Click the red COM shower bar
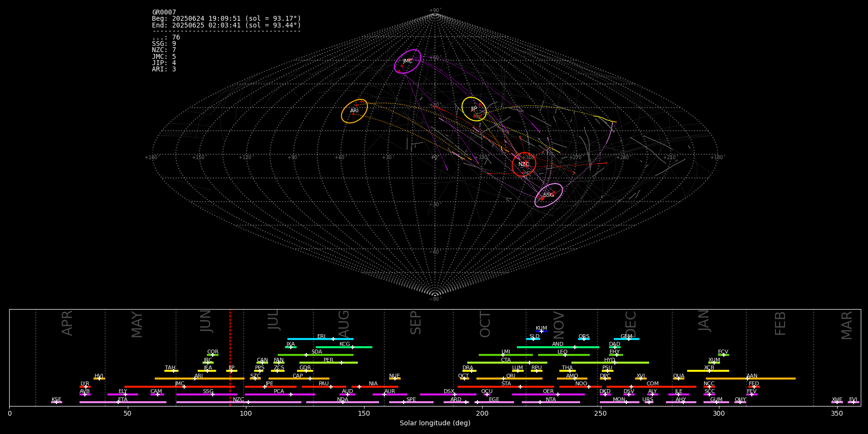Image resolution: width=868 pixels, height=434 pixels. click(x=651, y=387)
